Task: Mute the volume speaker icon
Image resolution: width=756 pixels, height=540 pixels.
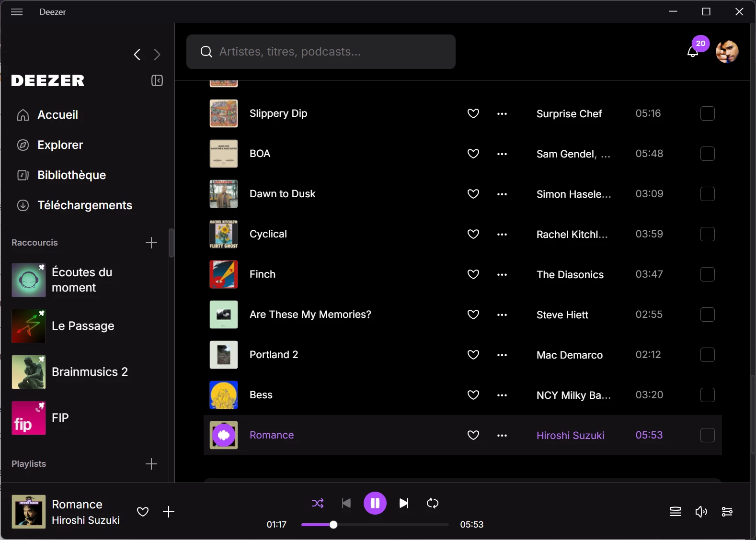Action: pyautogui.click(x=701, y=512)
